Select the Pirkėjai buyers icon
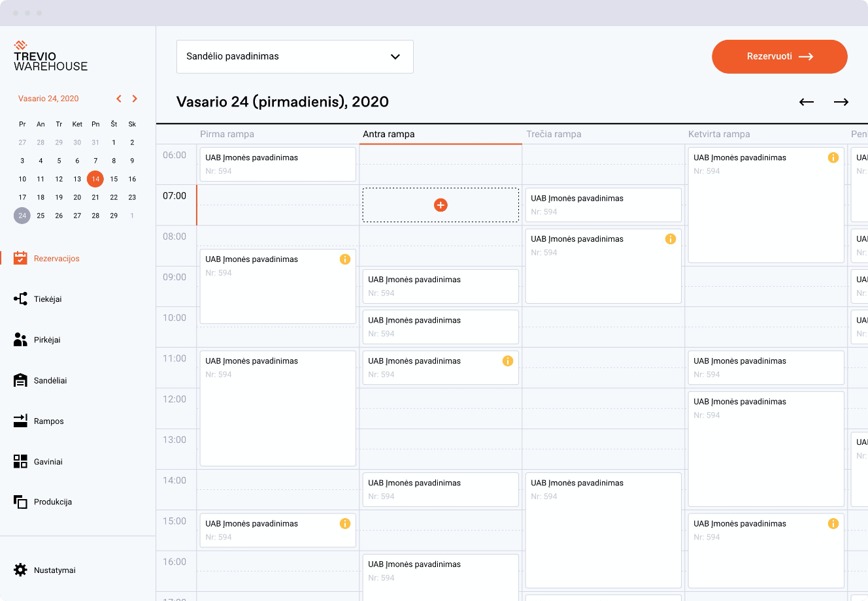868x601 pixels. 20,340
